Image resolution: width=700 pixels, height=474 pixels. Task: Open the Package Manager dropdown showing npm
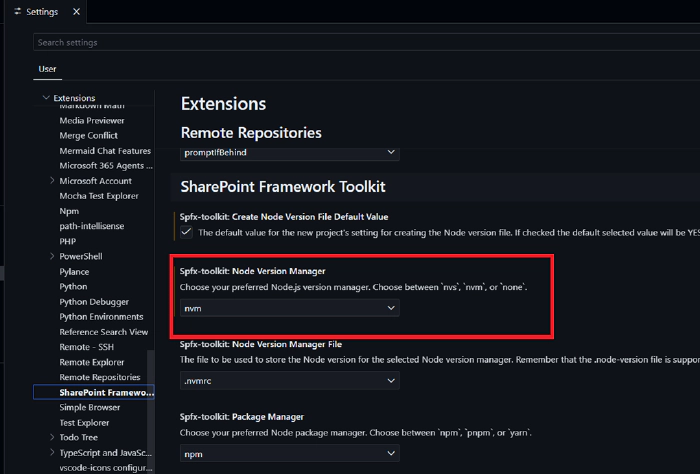289,454
